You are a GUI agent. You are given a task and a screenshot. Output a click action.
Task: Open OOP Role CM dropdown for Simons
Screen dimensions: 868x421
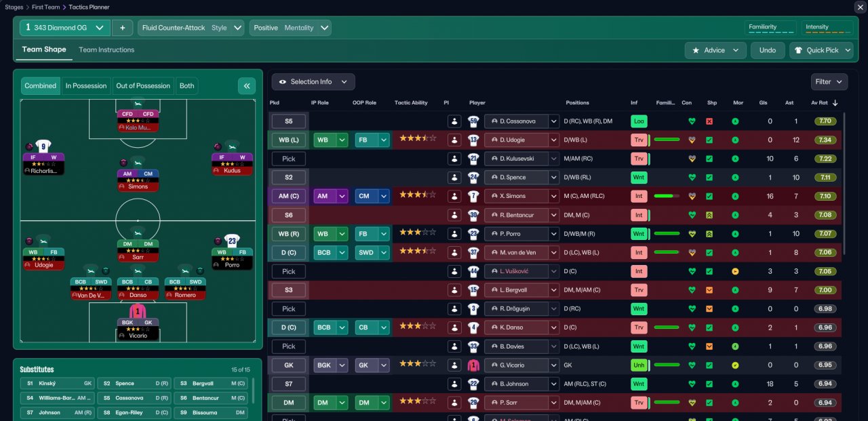pyautogui.click(x=372, y=196)
